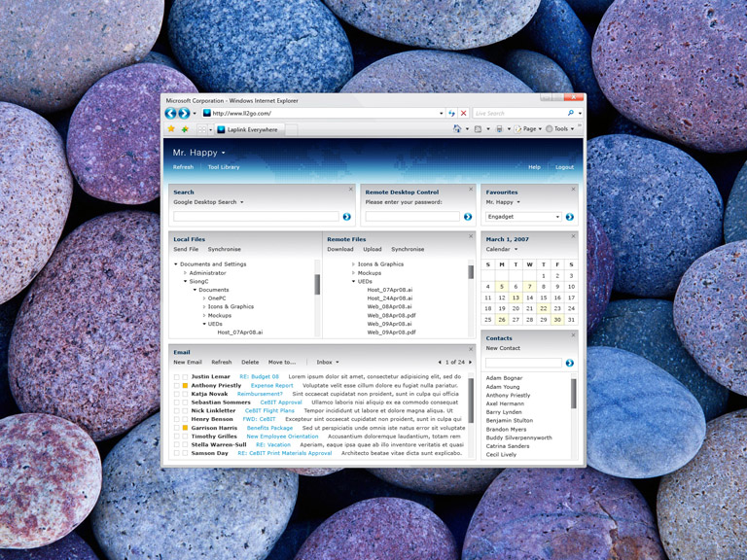The width and height of the screenshot is (747, 560).
Task: Click the Logout link in header
Action: pyautogui.click(x=564, y=167)
